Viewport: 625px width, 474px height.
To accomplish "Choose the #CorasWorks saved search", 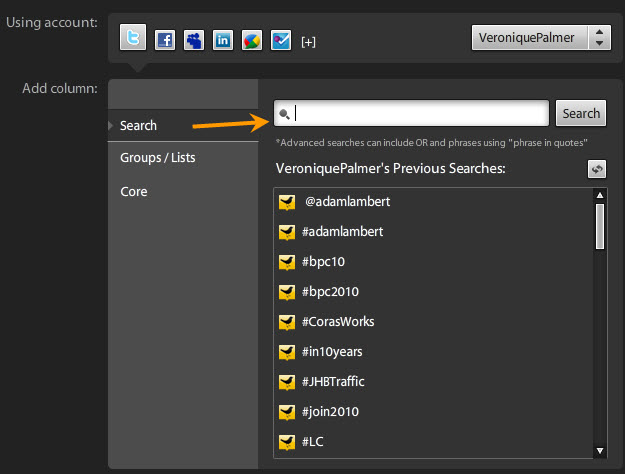I will point(338,322).
